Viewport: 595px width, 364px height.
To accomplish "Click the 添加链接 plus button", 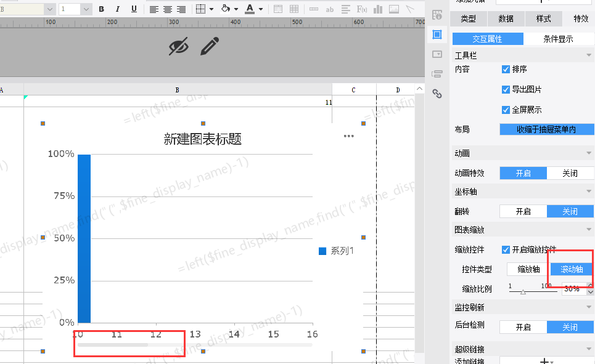I will tap(546, 360).
